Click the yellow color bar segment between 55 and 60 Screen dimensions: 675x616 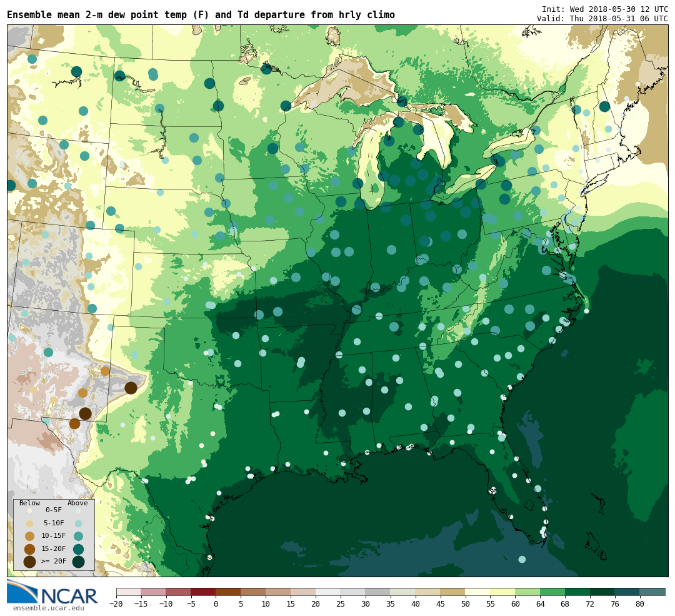[502, 592]
